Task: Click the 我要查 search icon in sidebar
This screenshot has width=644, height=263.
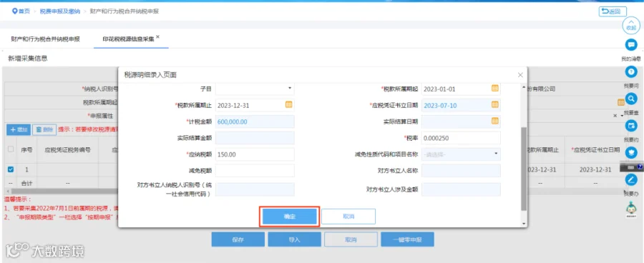Action: click(x=631, y=99)
